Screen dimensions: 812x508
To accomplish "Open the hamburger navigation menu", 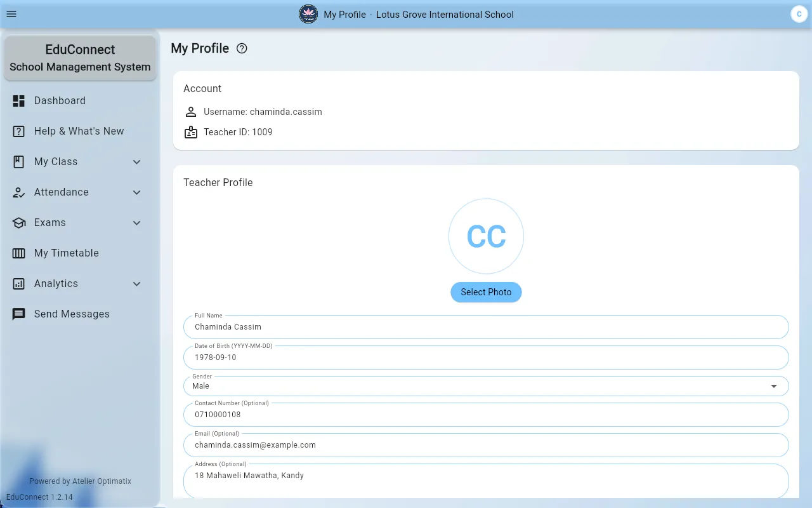I will click(11, 14).
